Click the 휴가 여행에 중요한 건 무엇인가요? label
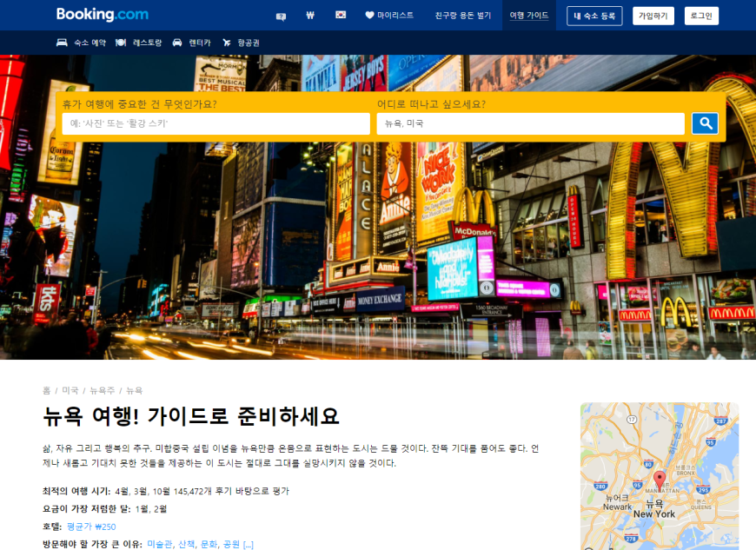The height and width of the screenshot is (550, 756). [139, 104]
